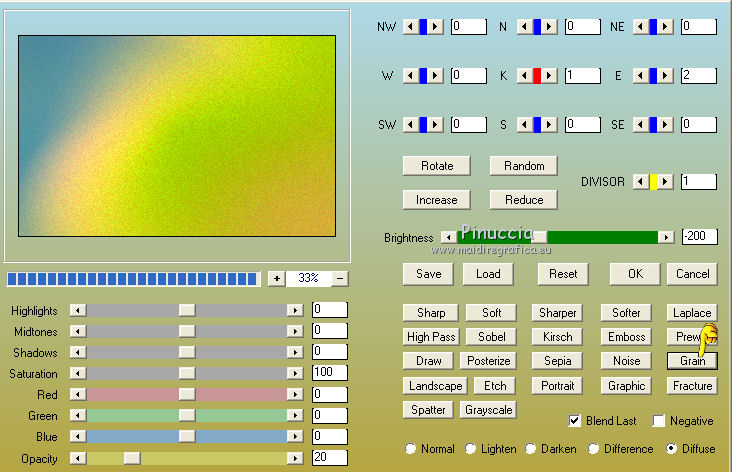Decrease the SW value with left arrow
732x472 pixels.
(x=411, y=125)
